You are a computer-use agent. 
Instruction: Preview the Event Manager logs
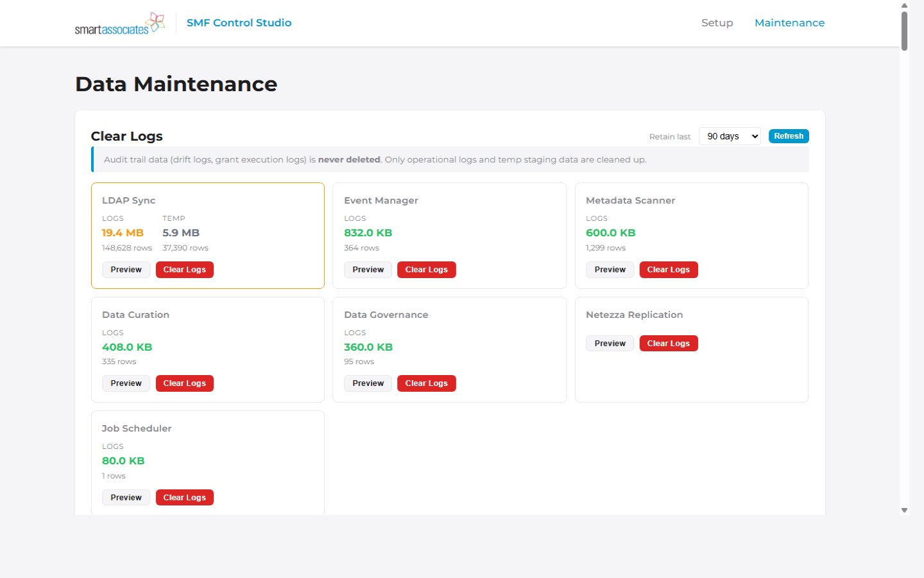(x=368, y=270)
